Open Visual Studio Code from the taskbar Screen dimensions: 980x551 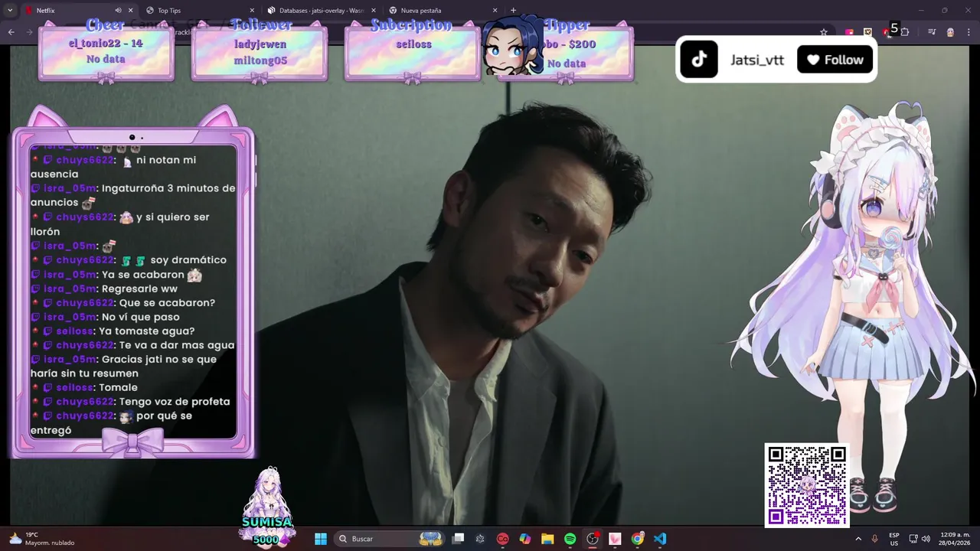click(660, 539)
